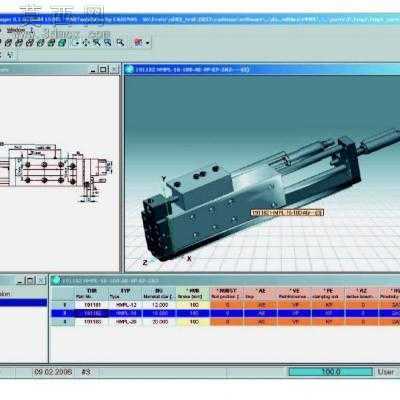Click the VE column header

point(294,294)
